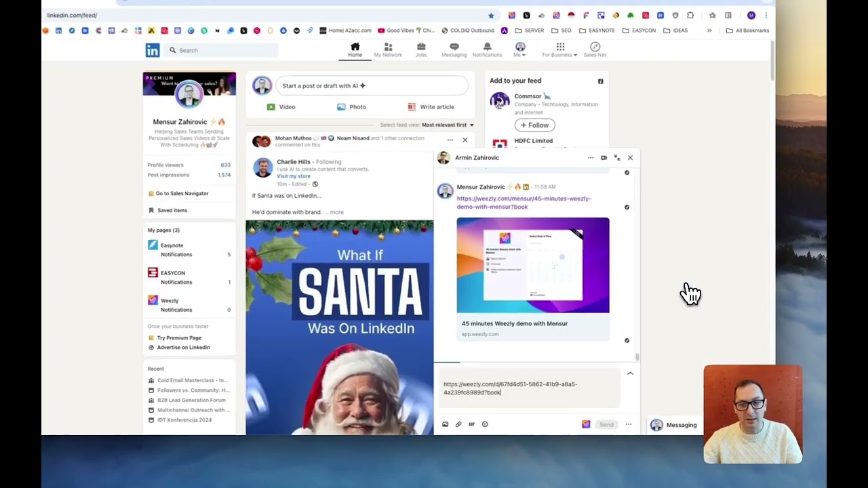The height and width of the screenshot is (488, 868).
Task: Open the Notifications bell tab
Action: coord(487,50)
